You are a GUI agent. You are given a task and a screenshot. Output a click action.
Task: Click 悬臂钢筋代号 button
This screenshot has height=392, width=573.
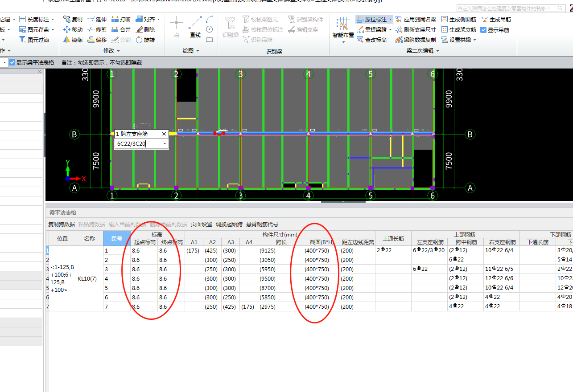262,224
